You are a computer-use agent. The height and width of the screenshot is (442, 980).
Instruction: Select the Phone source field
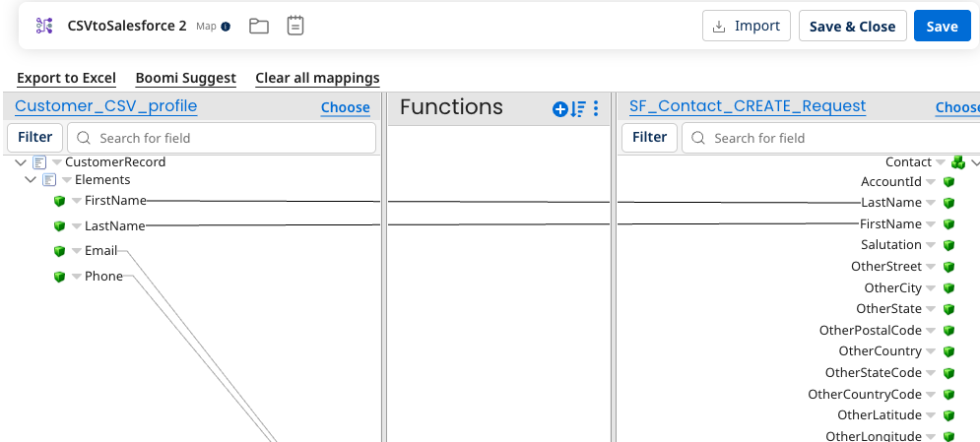tap(103, 277)
